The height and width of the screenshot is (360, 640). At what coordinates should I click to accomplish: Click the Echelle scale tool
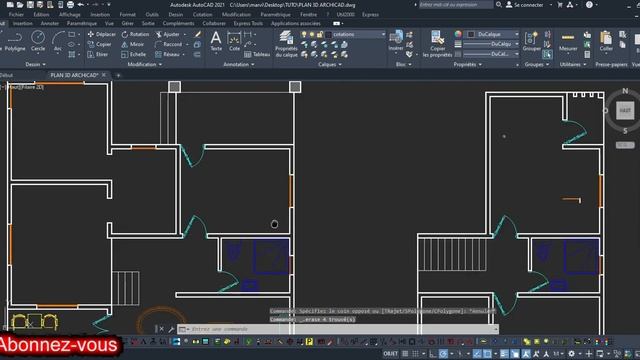134,54
